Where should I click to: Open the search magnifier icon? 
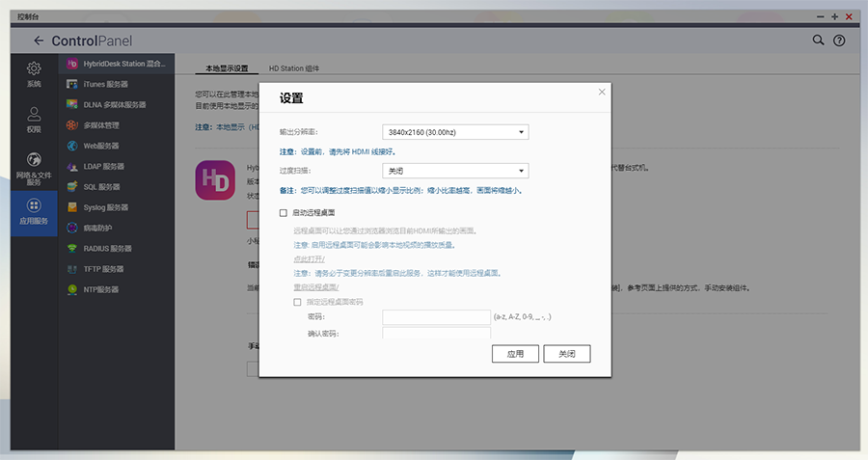818,41
